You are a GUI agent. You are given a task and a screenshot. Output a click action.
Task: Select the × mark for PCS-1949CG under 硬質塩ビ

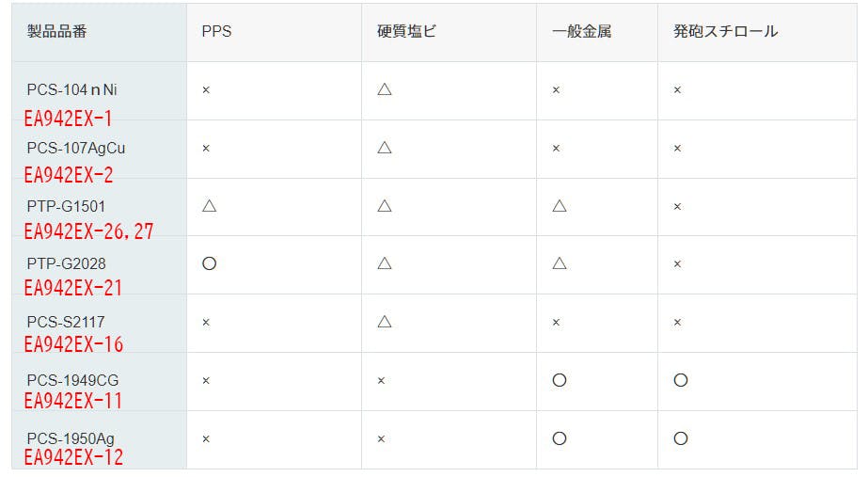click(381, 381)
